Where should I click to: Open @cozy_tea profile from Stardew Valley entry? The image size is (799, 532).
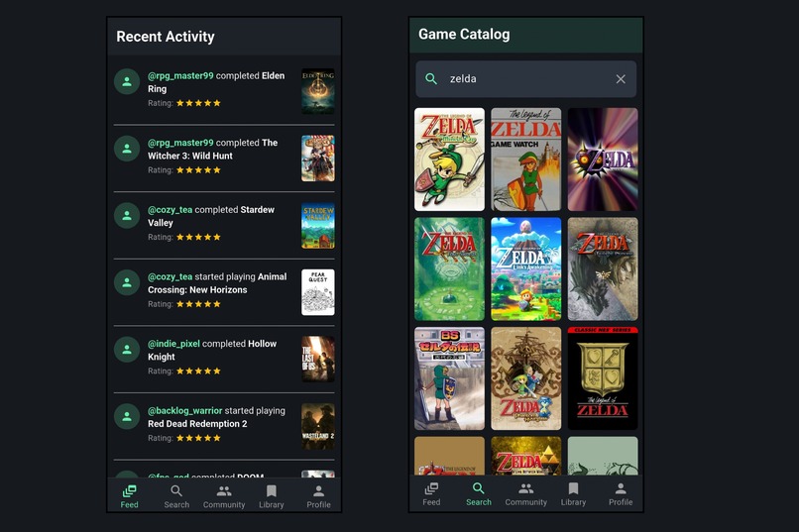coord(170,210)
